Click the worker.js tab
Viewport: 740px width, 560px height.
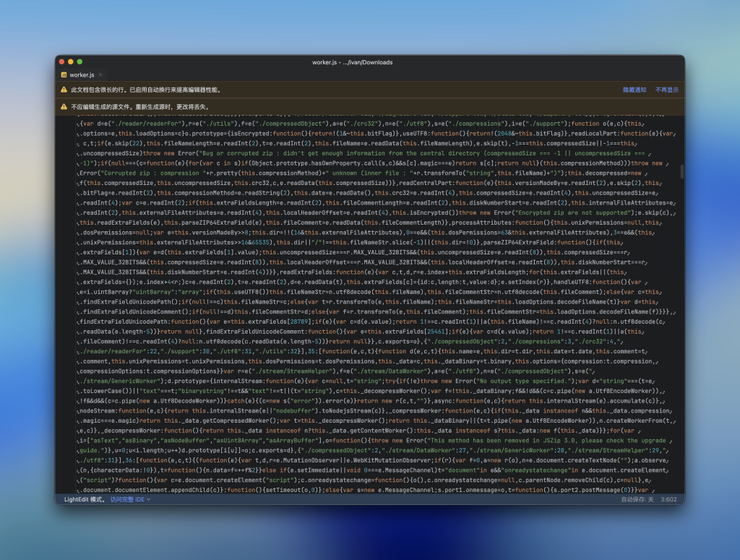pos(82,74)
